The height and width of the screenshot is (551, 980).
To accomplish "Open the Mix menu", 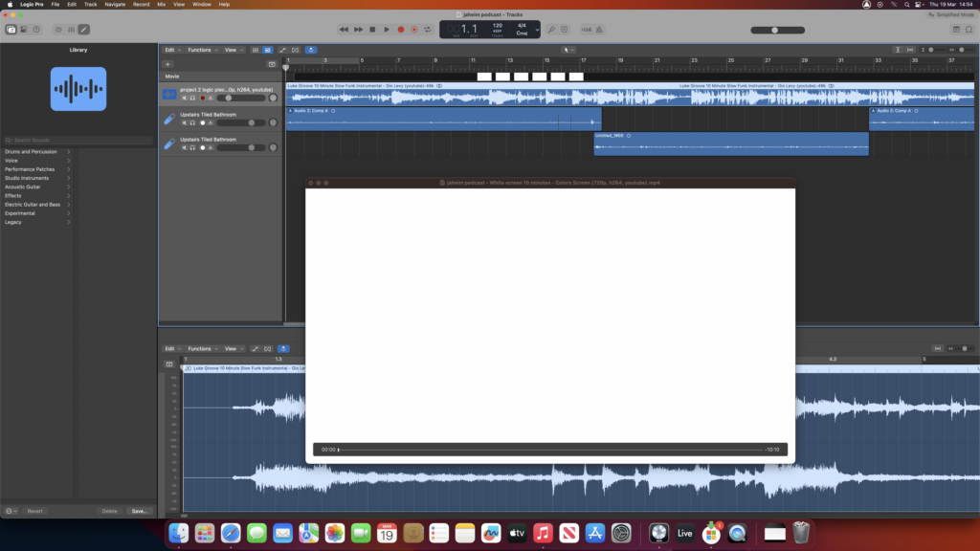I will tap(161, 5).
